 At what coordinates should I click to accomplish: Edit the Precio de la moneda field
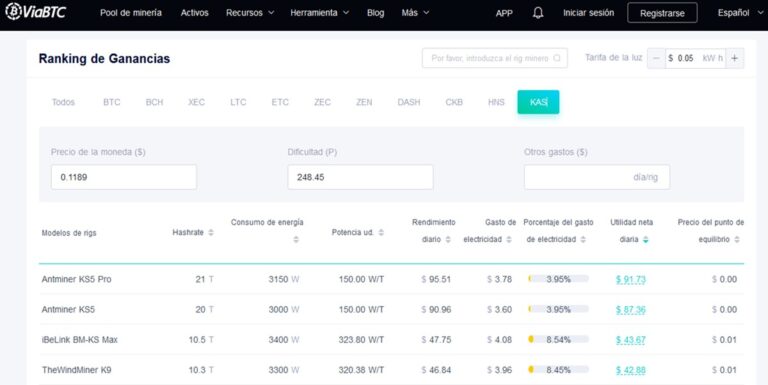coord(124,177)
